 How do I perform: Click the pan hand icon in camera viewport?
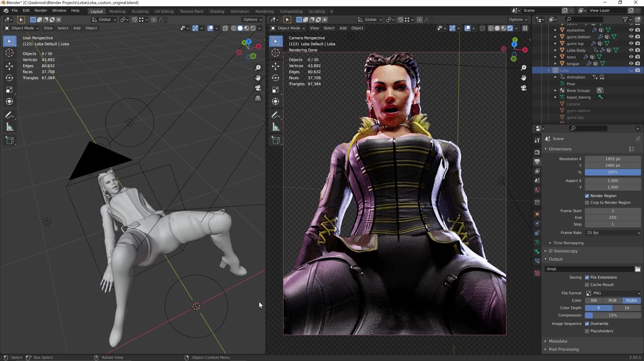click(x=524, y=78)
